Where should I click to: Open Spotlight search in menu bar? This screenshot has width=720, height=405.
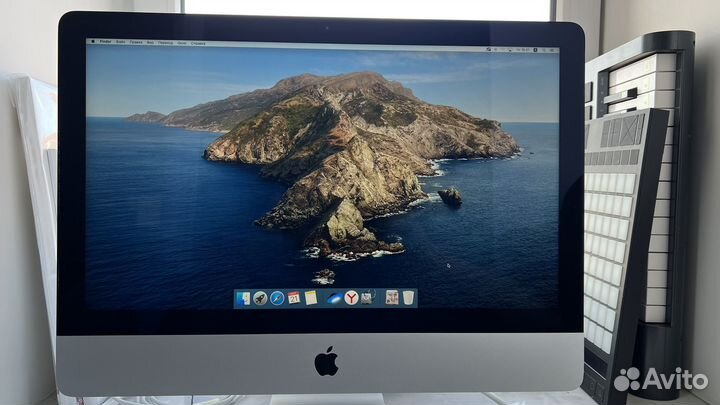544,50
